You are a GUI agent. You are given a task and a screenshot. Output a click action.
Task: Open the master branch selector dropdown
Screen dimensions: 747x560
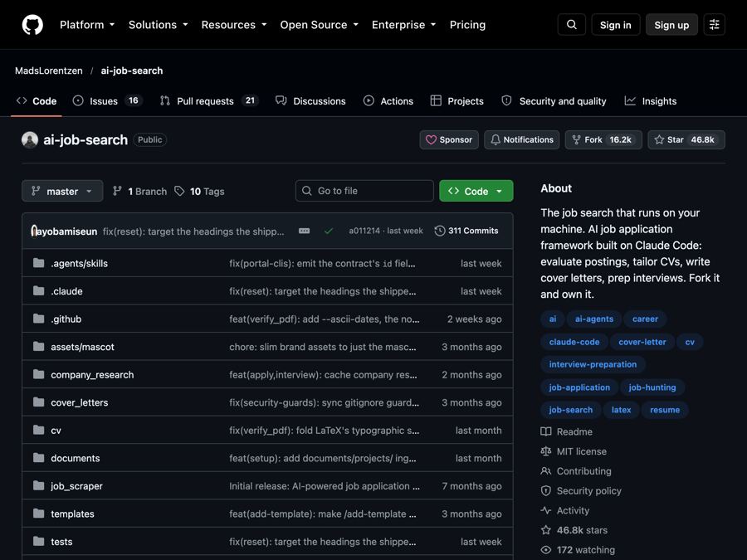click(x=62, y=191)
